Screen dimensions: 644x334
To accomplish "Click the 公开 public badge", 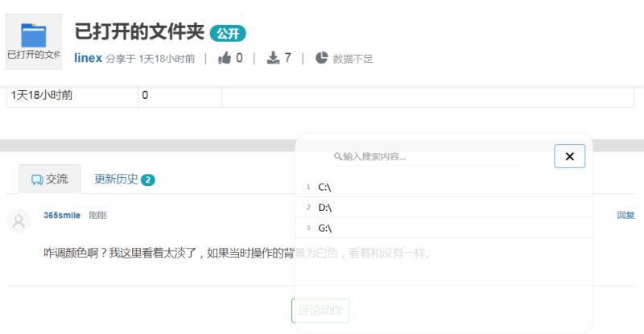I will [x=228, y=33].
